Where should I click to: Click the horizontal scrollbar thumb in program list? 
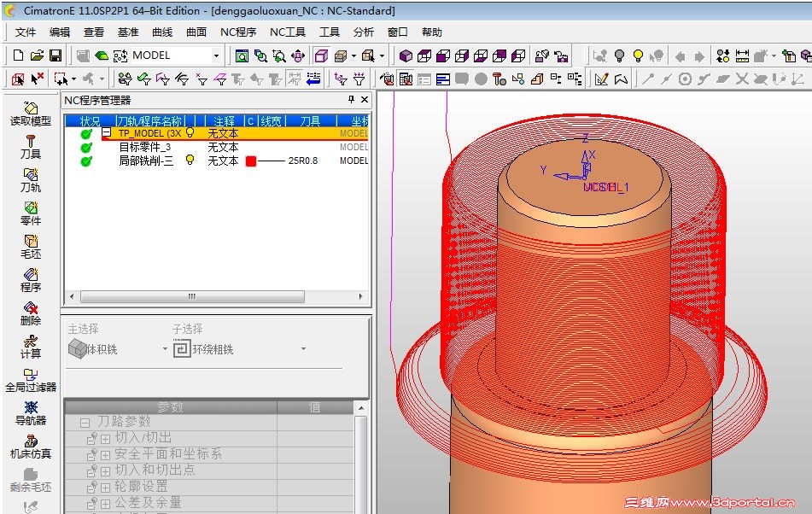[x=192, y=296]
